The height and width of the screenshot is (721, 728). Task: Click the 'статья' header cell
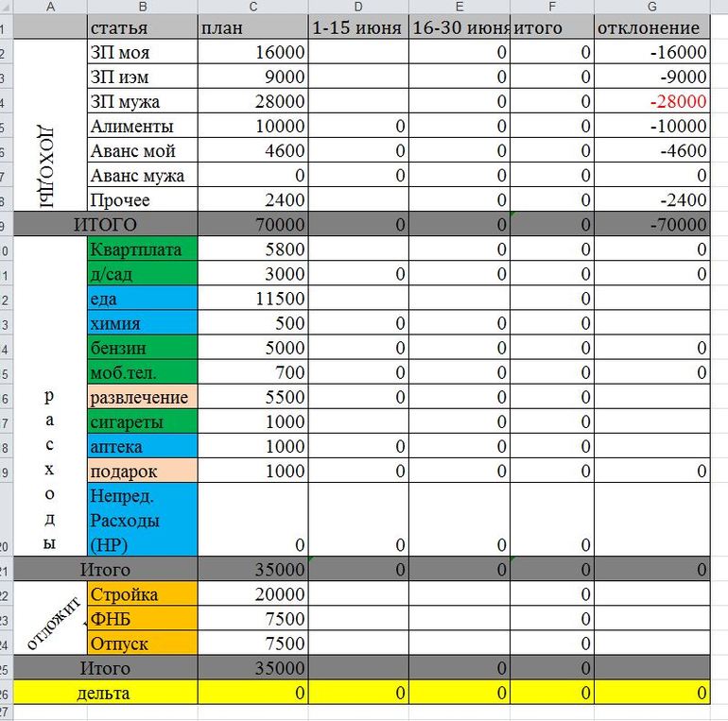(142, 28)
